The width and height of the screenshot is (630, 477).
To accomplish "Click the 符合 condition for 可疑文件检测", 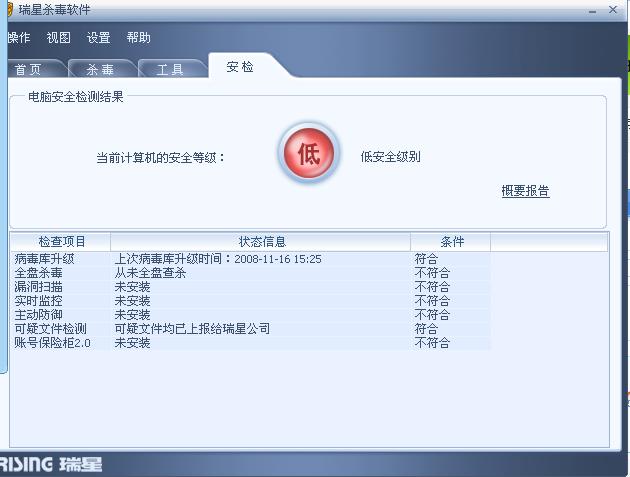I will pos(426,329).
